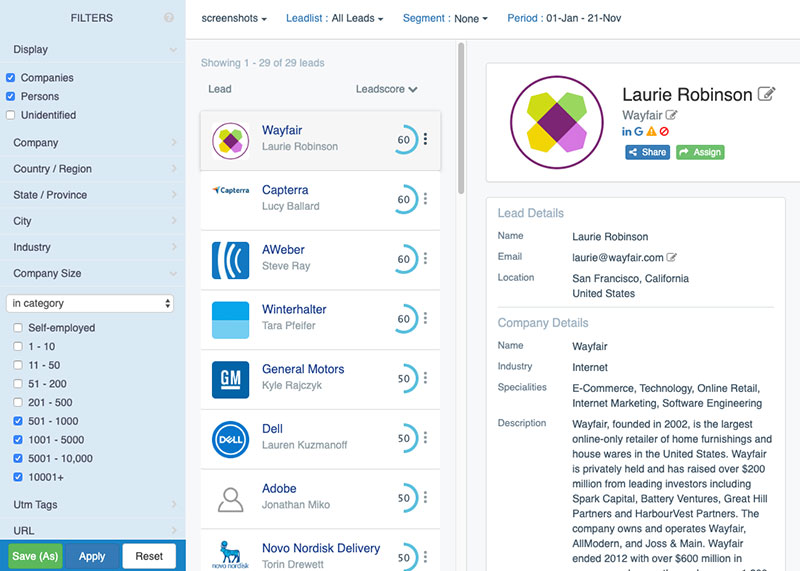The width and height of the screenshot is (800, 571).
Task: Open the three-dot menu for Wayfair lead
Action: click(426, 139)
